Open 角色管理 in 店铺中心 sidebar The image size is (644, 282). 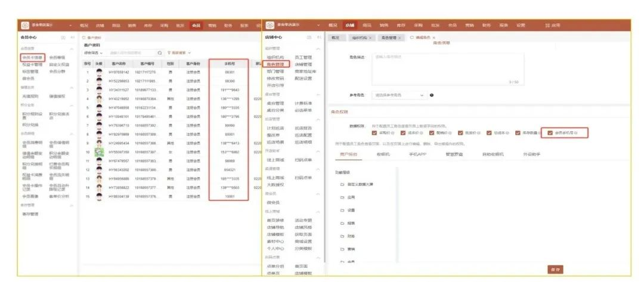(x=276, y=64)
